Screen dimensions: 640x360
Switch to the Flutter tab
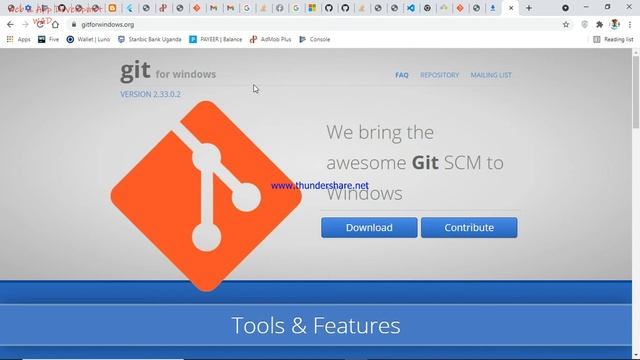[x=129, y=8]
